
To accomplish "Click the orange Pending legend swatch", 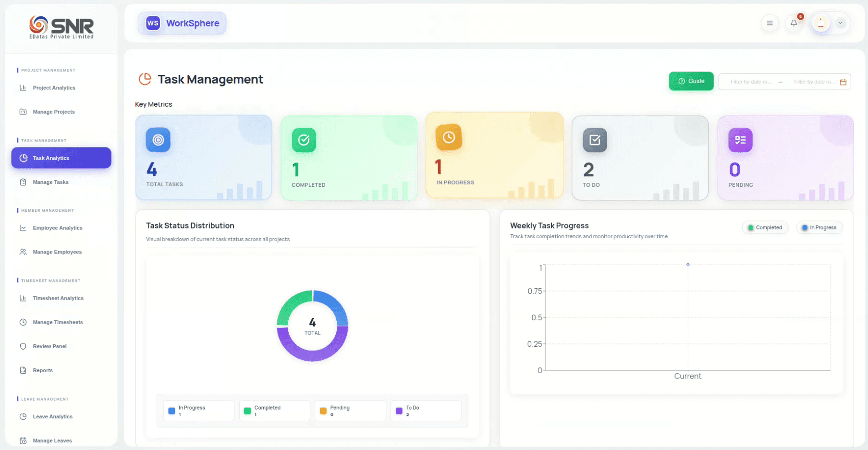I will [x=323, y=411].
